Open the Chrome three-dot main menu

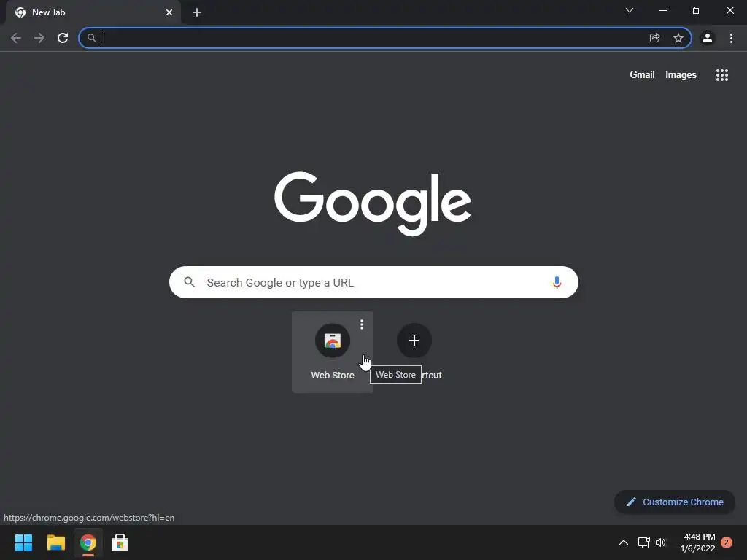731,38
